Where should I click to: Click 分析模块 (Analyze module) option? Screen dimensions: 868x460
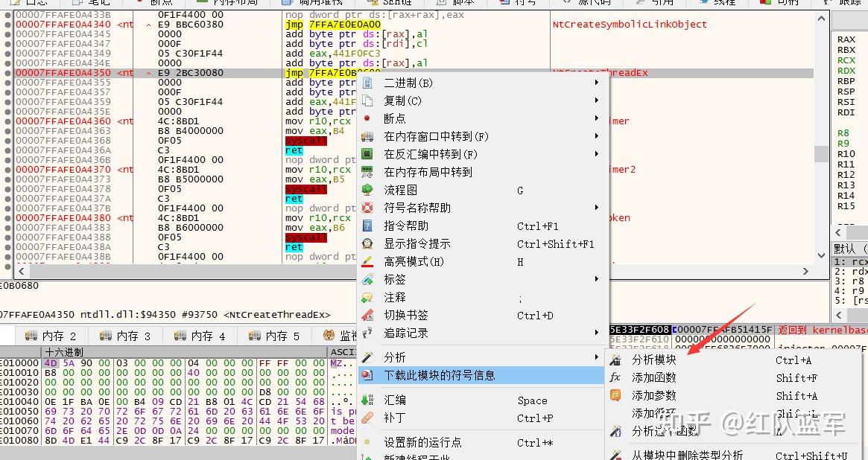(656, 360)
